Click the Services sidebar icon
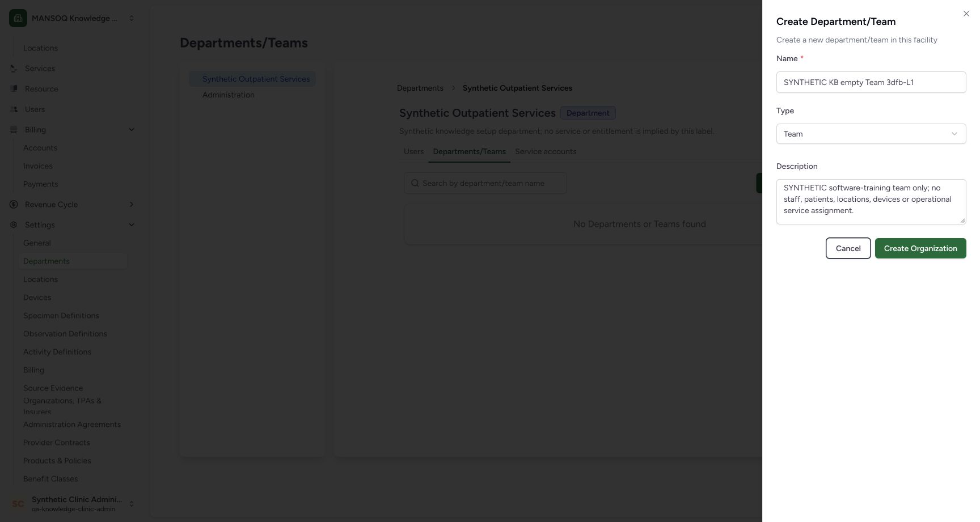This screenshot has width=980, height=522. (x=14, y=69)
